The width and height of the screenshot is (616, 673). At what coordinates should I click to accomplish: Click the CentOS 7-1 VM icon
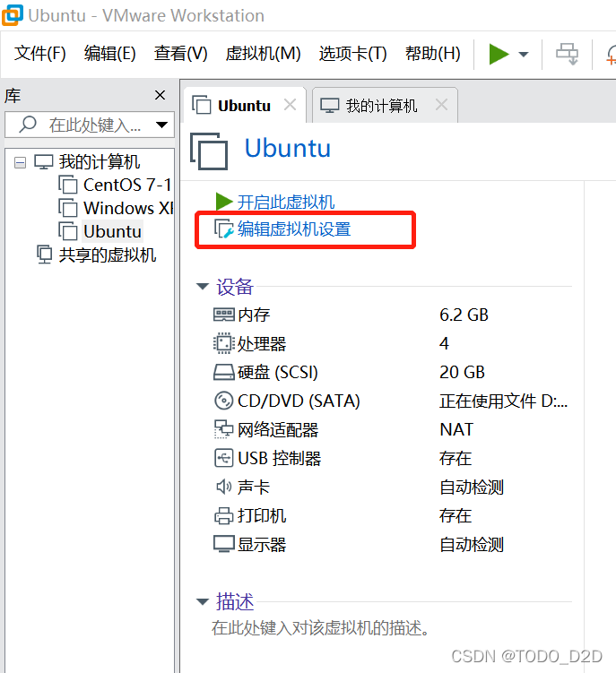click(68, 185)
